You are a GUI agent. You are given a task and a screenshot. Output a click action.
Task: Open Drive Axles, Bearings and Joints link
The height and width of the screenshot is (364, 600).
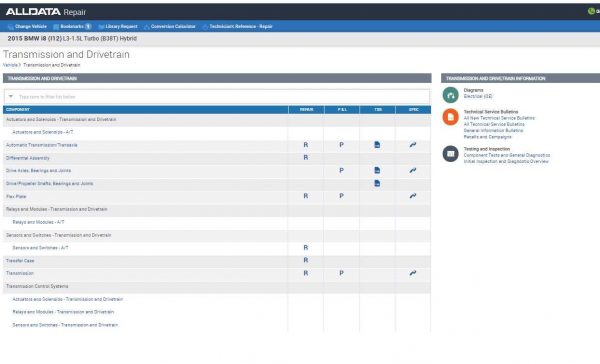click(39, 171)
